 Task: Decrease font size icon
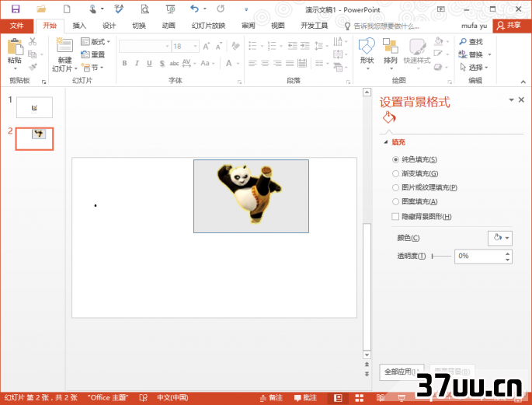tap(219, 46)
